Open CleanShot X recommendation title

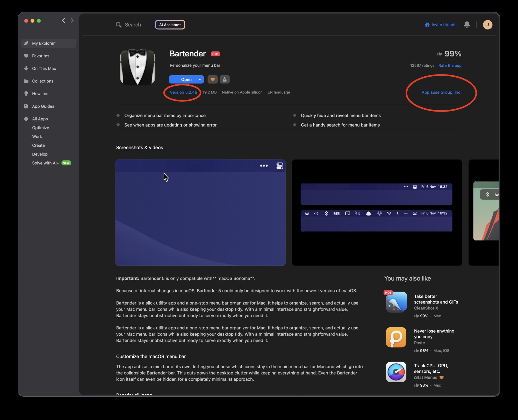click(x=436, y=299)
